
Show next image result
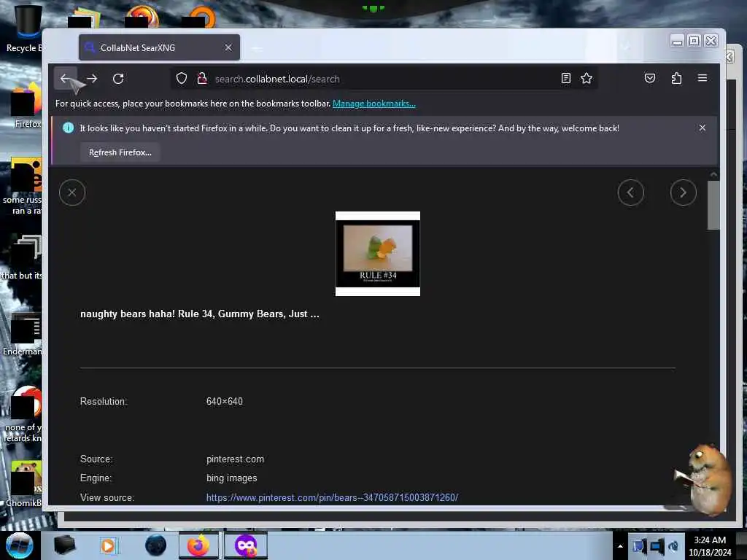tap(683, 192)
